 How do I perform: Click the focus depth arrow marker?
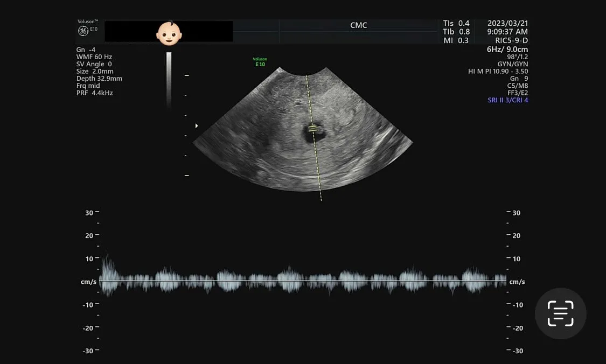(x=196, y=125)
